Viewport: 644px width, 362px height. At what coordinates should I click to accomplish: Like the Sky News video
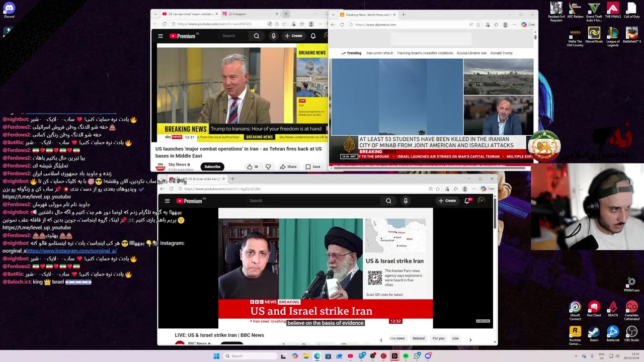click(253, 166)
